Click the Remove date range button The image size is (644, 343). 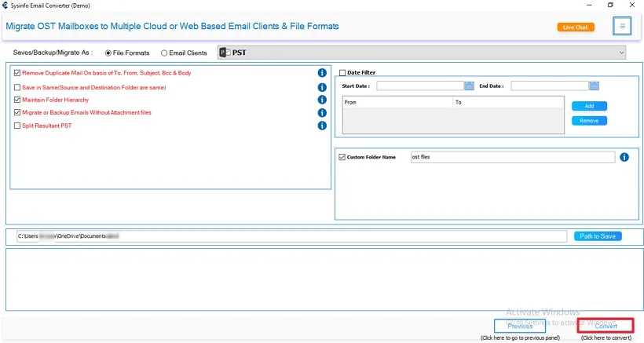[589, 121]
